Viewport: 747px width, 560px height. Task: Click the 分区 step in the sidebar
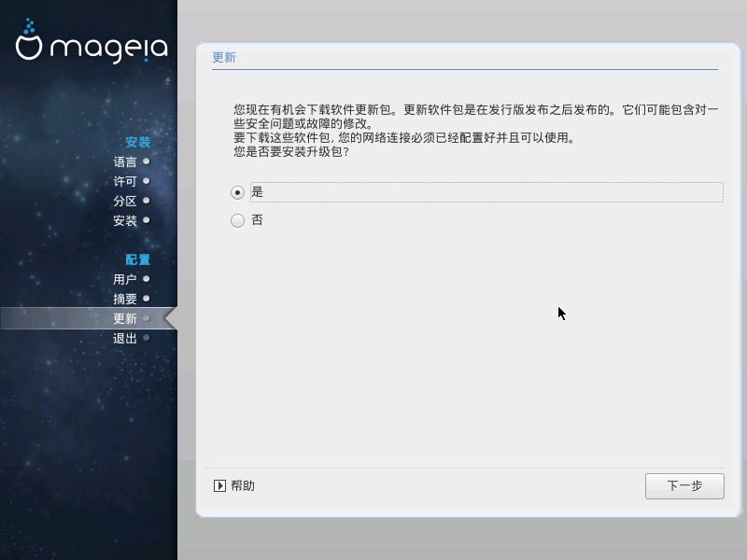click(125, 201)
